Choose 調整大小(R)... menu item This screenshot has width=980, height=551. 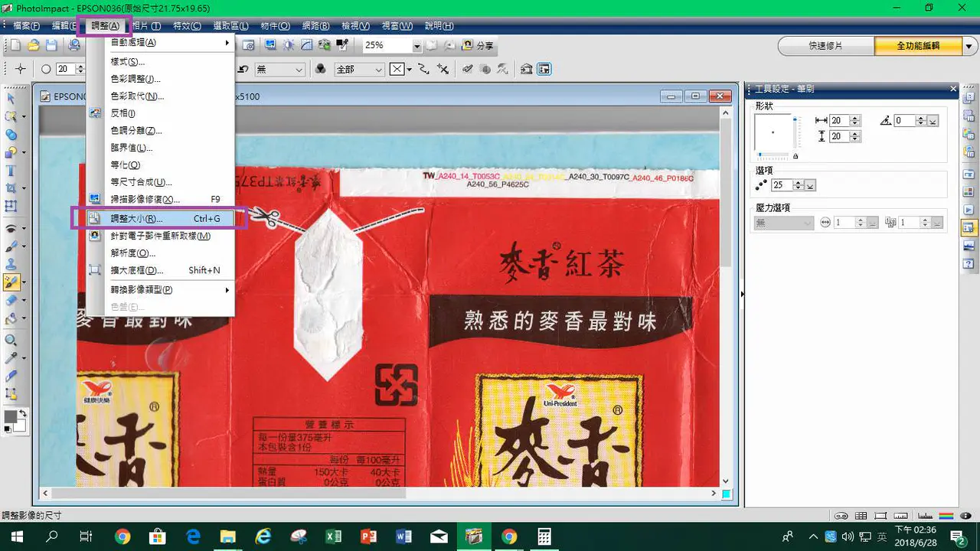159,218
